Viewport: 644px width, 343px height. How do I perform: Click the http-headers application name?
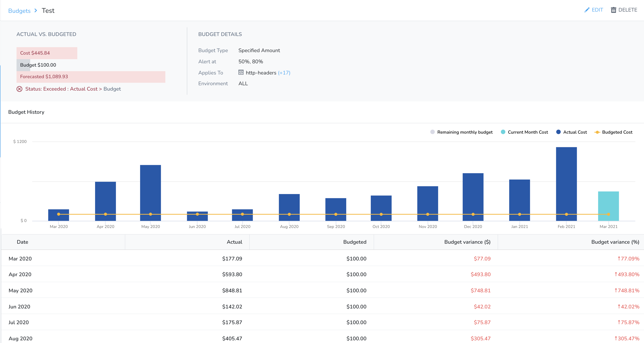click(261, 73)
